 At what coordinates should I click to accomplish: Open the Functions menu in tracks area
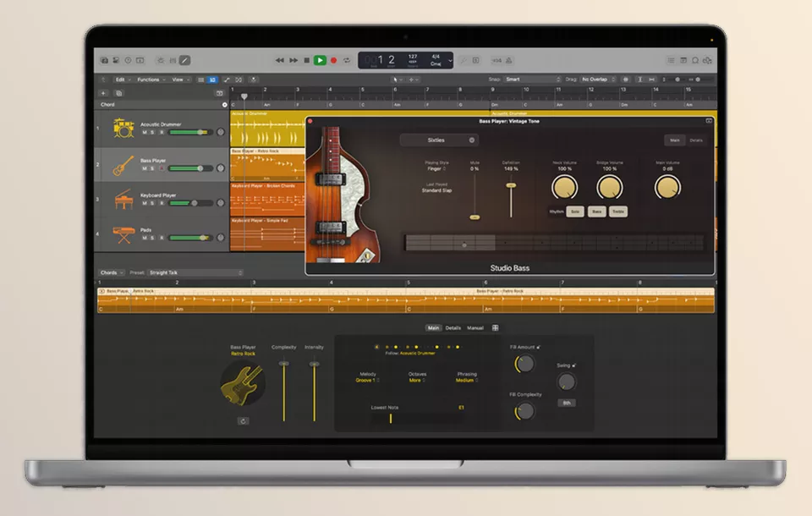click(x=151, y=80)
